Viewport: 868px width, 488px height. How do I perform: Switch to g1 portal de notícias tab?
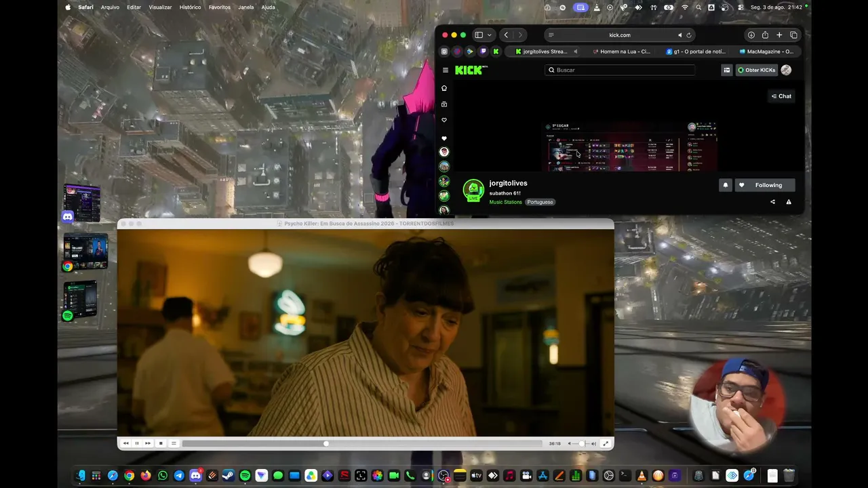[695, 52]
